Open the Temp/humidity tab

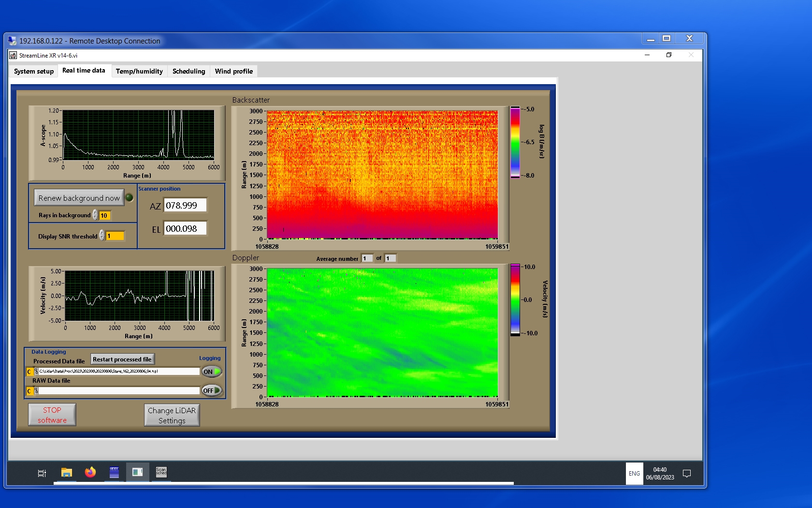(139, 71)
